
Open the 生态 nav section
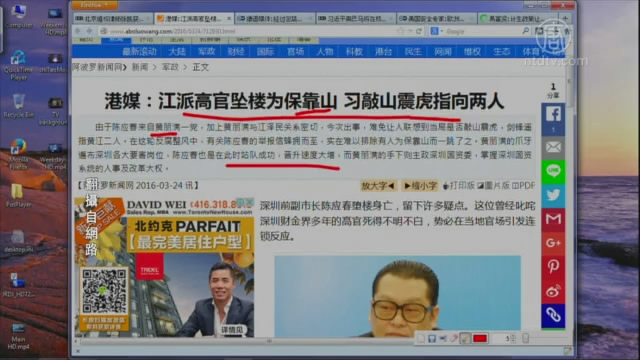[501, 51]
